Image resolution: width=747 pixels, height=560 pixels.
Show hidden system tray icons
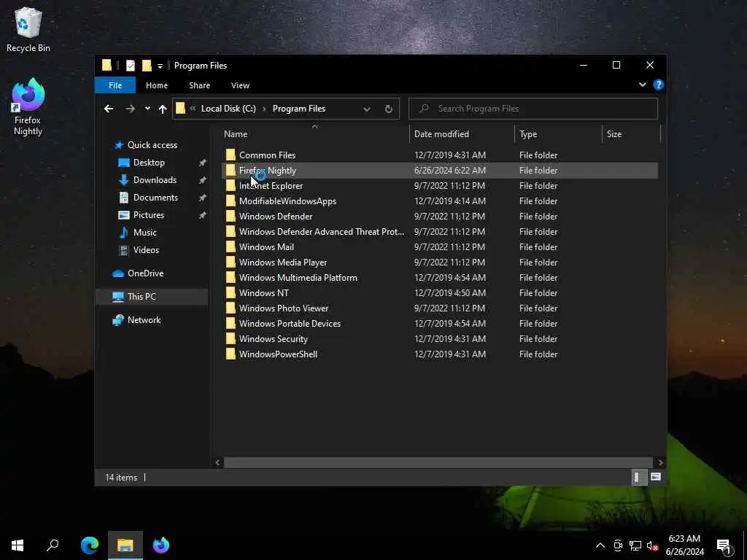click(600, 545)
